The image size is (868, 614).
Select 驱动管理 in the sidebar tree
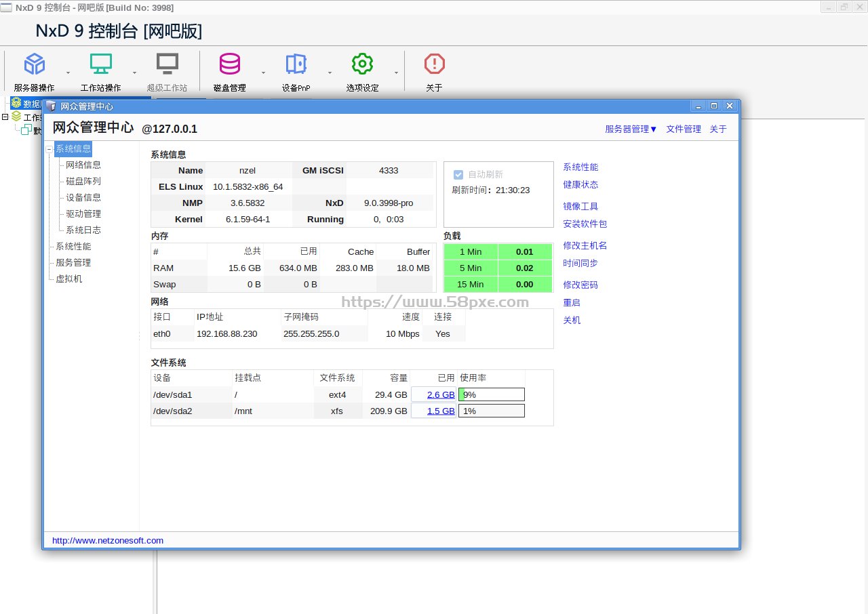point(83,213)
